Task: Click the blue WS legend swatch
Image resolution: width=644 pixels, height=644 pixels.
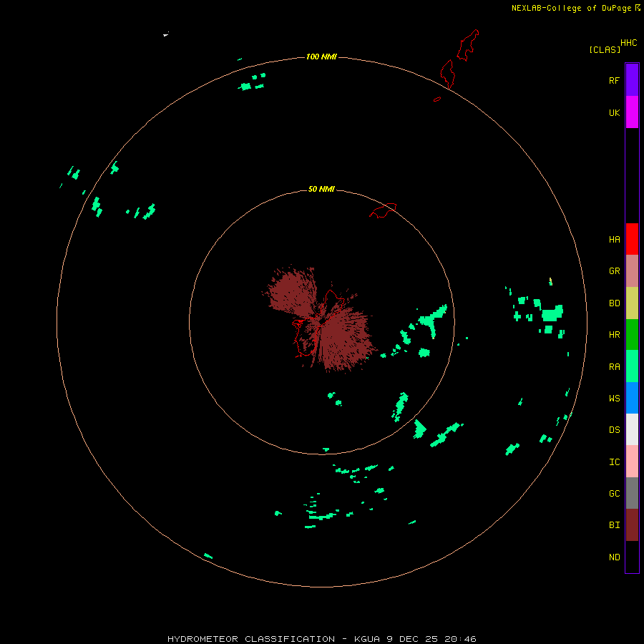Action: click(x=632, y=398)
